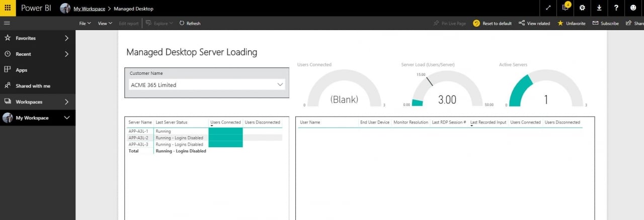
Task: Sort by Users Disconnected in server table
Action: [262, 123]
